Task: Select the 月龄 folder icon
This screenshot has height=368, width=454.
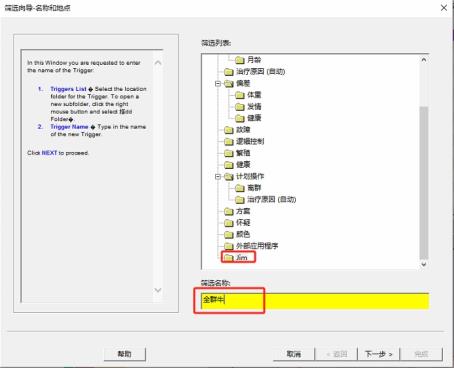Action: coord(240,60)
